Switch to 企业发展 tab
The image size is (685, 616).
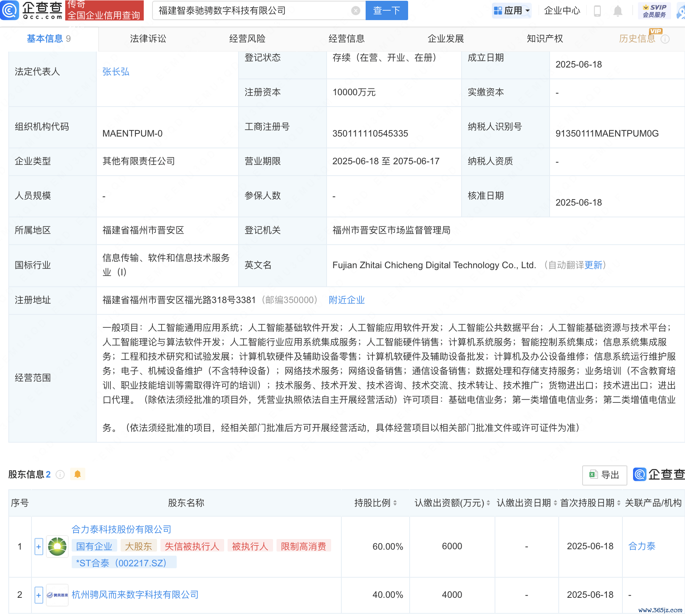[446, 39]
